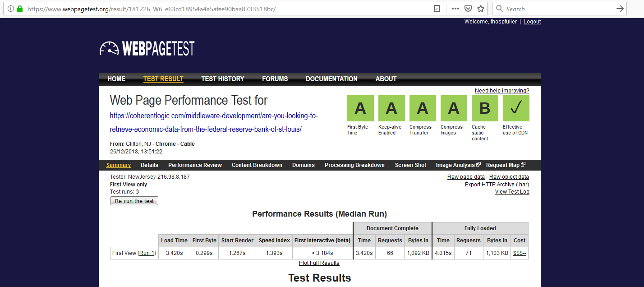The height and width of the screenshot is (287, 644).
Task: Click the search go arrow
Action: click(x=620, y=9)
